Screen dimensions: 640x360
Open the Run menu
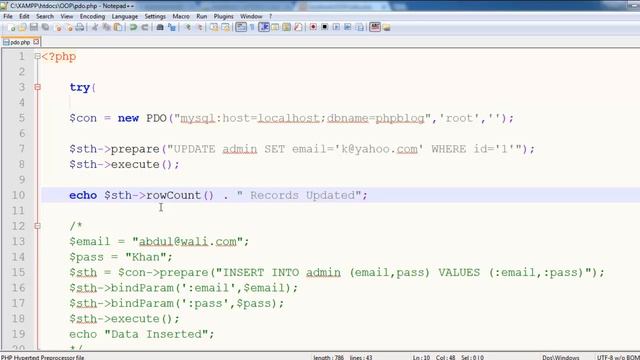pos(202,16)
